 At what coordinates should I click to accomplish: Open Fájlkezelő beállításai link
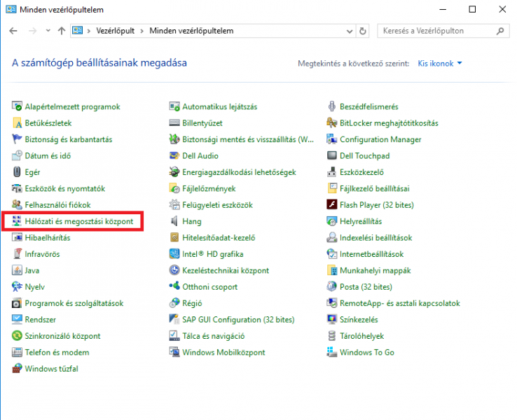375,188
